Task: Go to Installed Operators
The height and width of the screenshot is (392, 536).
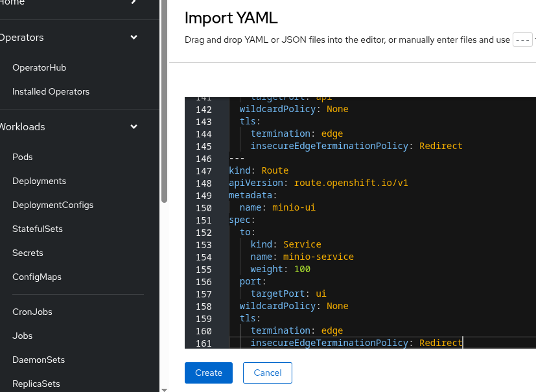Action: click(x=51, y=91)
